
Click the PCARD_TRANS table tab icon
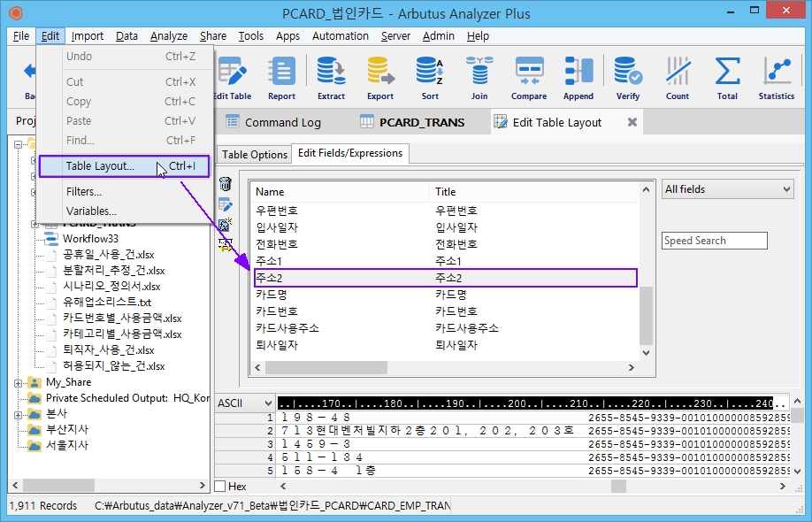click(x=367, y=122)
